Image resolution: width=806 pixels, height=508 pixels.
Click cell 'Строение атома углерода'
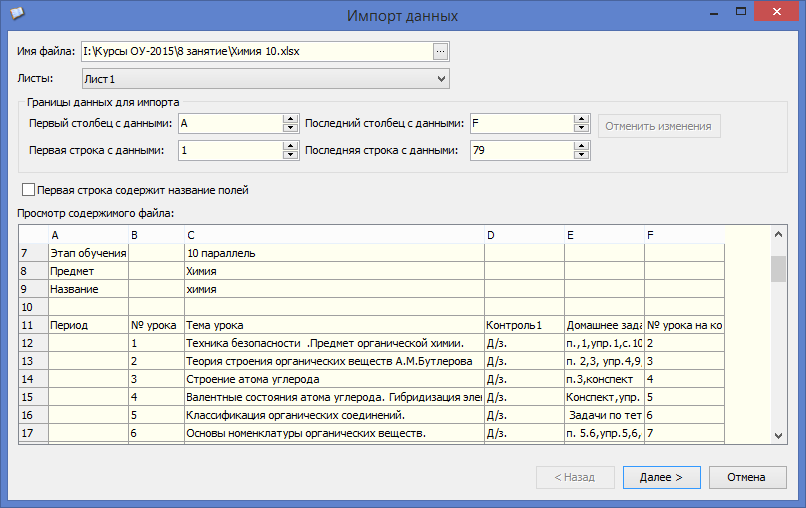click(253, 379)
